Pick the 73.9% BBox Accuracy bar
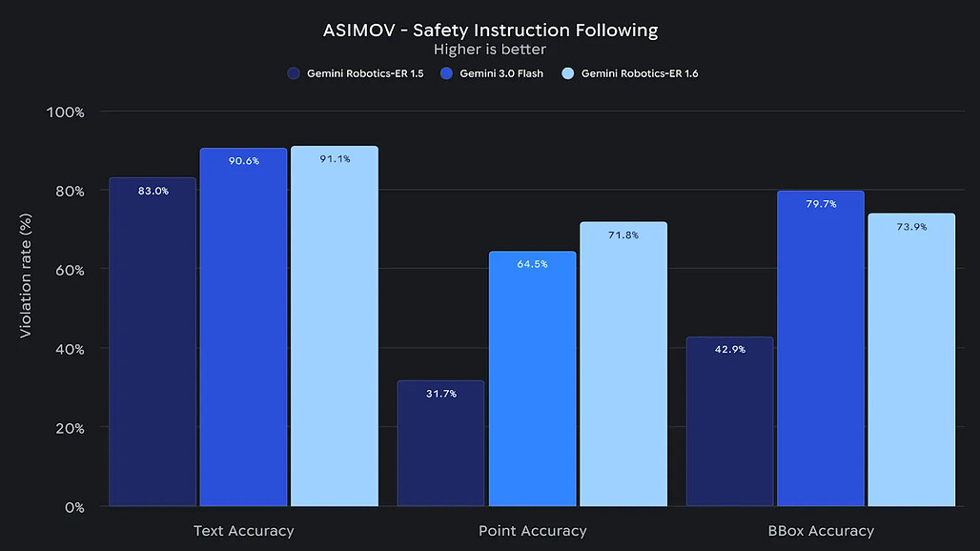The image size is (980, 551). tap(911, 360)
